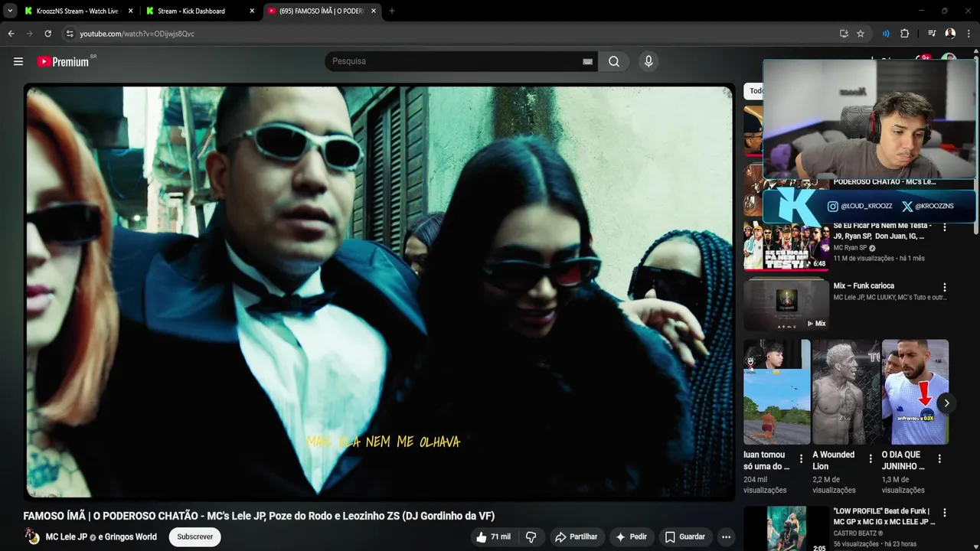This screenshot has width=980, height=551.
Task: Open media controls icon in Chrome toolbar
Action: point(932,34)
